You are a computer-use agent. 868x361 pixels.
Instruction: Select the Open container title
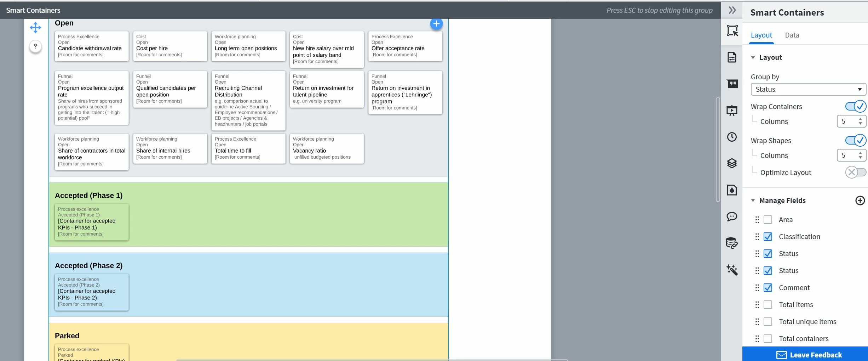click(x=64, y=23)
